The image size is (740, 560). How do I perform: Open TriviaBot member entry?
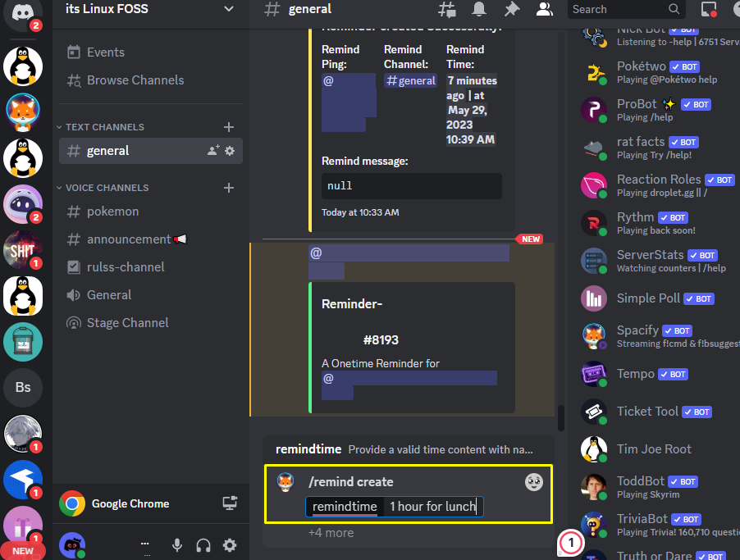pos(660,525)
